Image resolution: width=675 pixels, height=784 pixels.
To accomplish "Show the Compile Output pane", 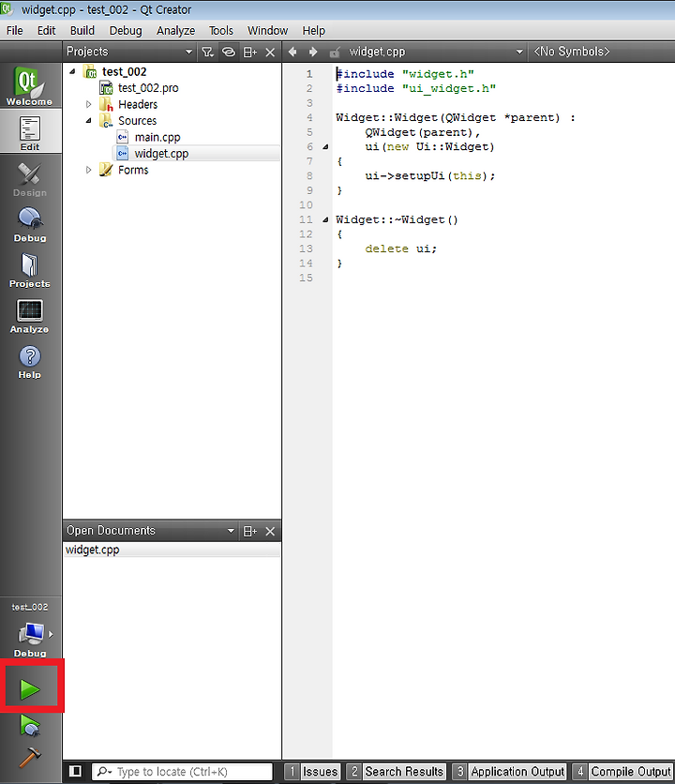I will point(623,772).
